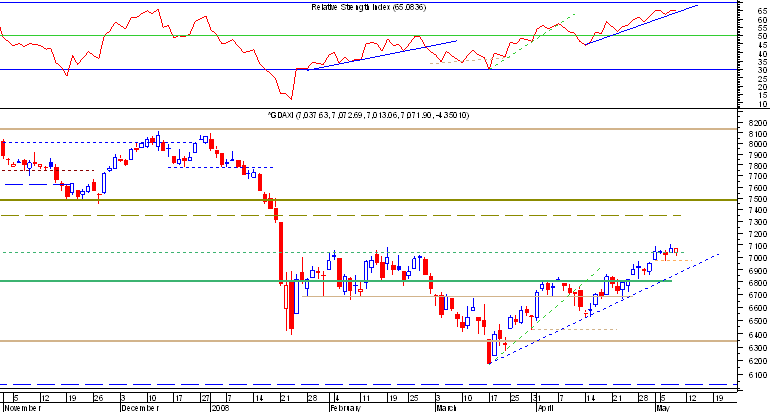Click the 7400 price axis label
Viewport: 770px width, 412px height.
[758, 210]
